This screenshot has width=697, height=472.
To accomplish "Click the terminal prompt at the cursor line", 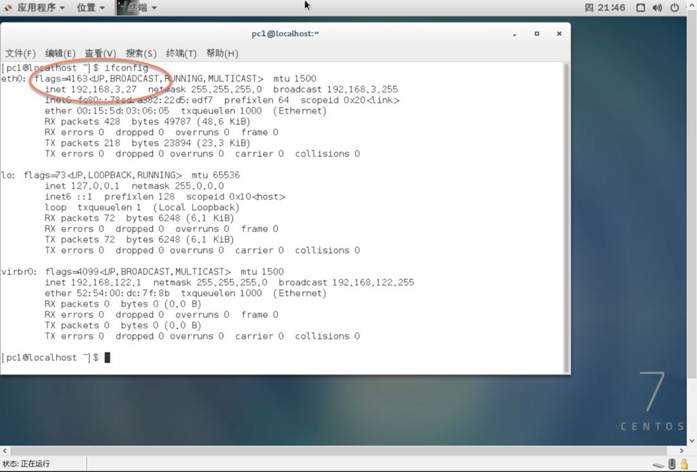I will (x=106, y=358).
